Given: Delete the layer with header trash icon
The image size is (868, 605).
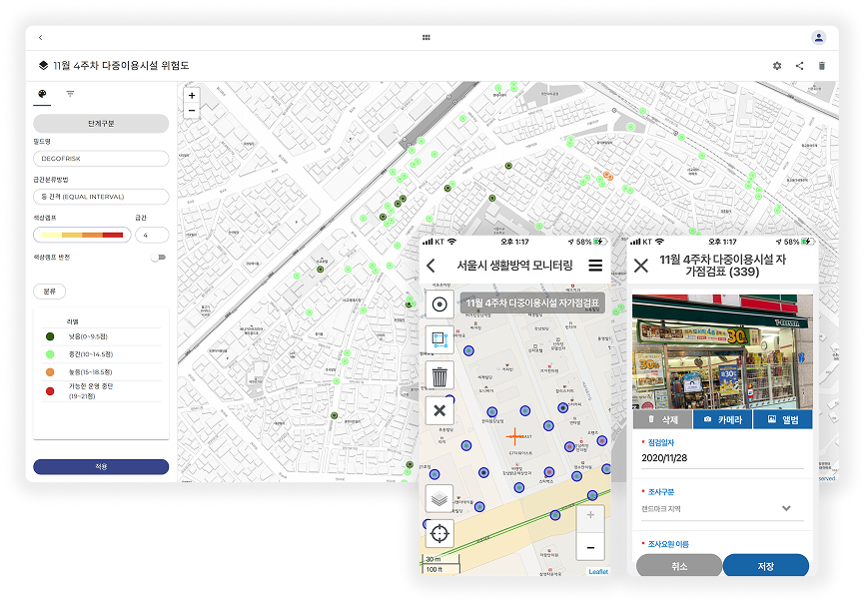Looking at the screenshot, I should pos(822,66).
